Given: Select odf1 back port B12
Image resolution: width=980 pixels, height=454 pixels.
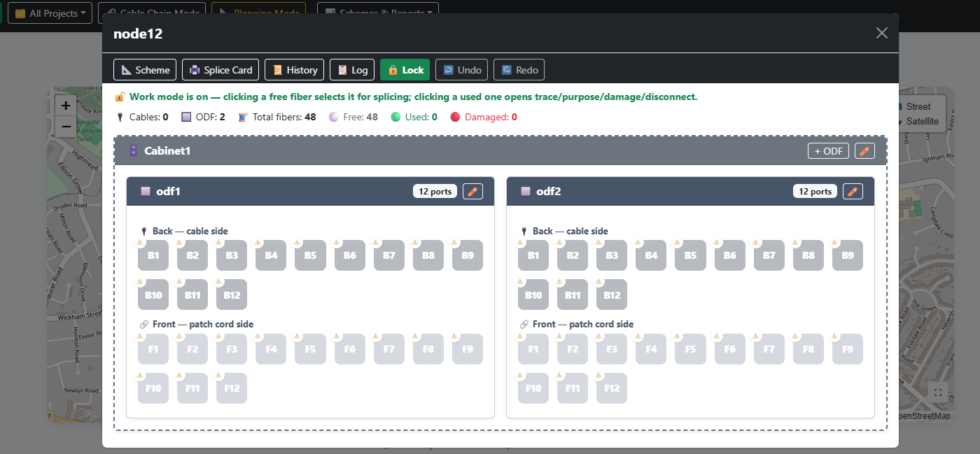Looking at the screenshot, I should click(232, 295).
